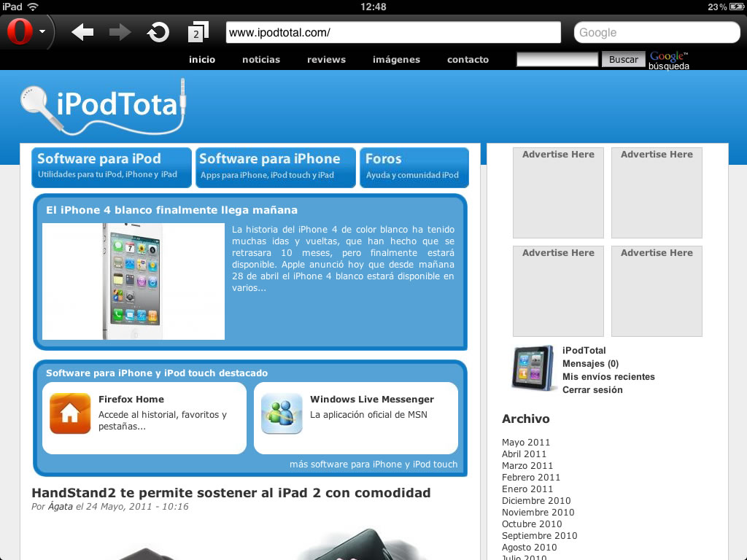Viewport: 747px width, 560px height.
Task: Click más software para iPhone y iPod touch
Action: coord(373,464)
